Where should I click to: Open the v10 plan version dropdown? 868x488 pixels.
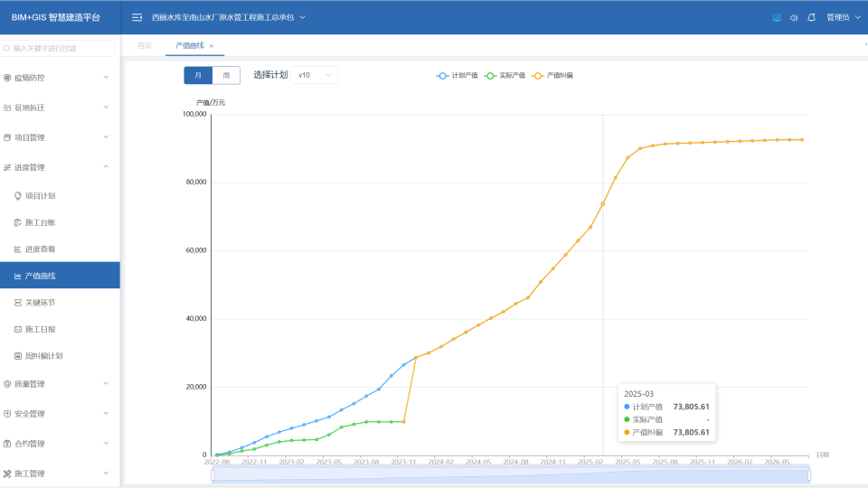click(316, 75)
